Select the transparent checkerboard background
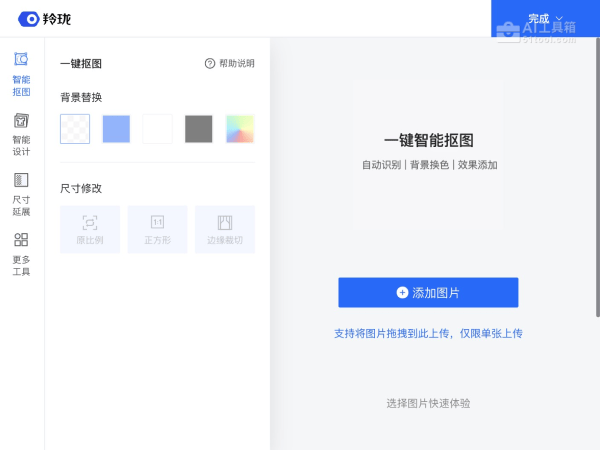Image resolution: width=600 pixels, height=450 pixels. [x=75, y=129]
